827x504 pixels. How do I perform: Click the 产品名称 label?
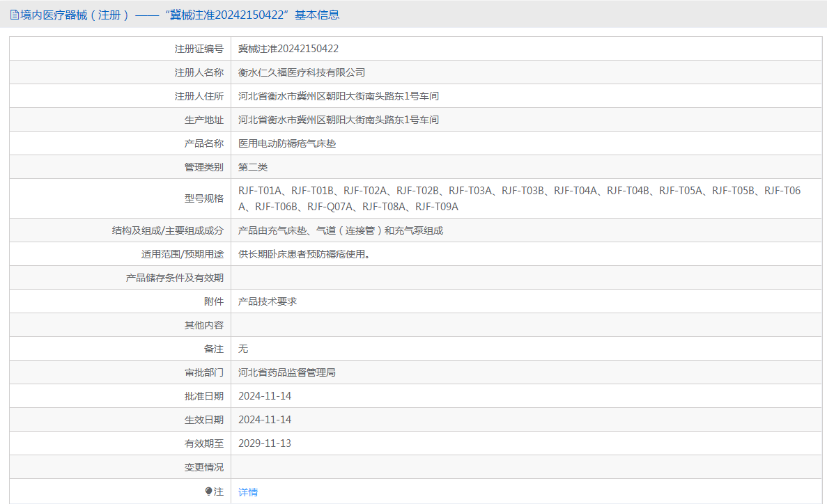pos(204,143)
